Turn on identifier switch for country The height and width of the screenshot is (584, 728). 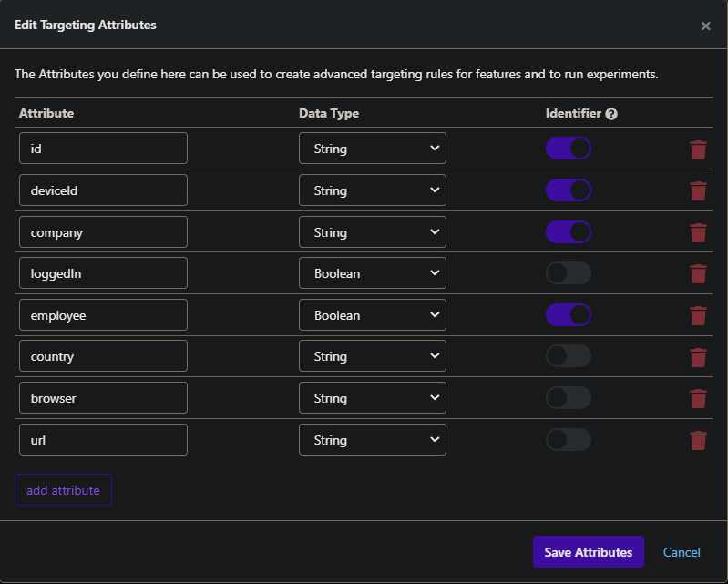click(x=569, y=356)
